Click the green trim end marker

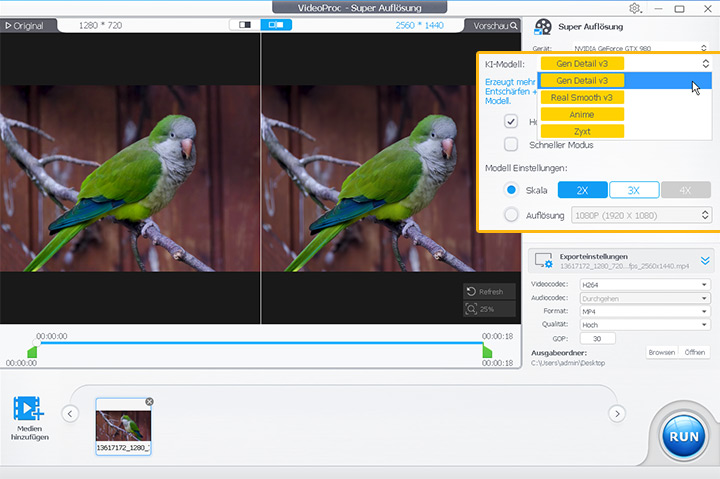(x=487, y=352)
